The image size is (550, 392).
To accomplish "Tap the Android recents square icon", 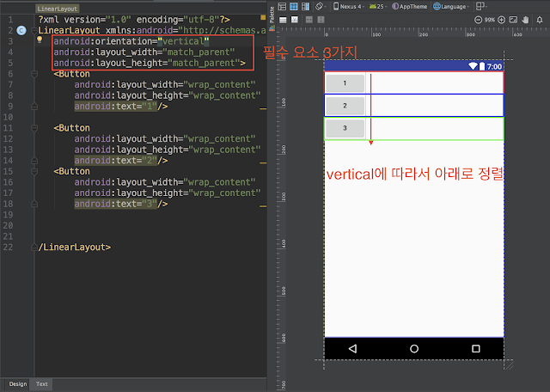I will tap(476, 348).
